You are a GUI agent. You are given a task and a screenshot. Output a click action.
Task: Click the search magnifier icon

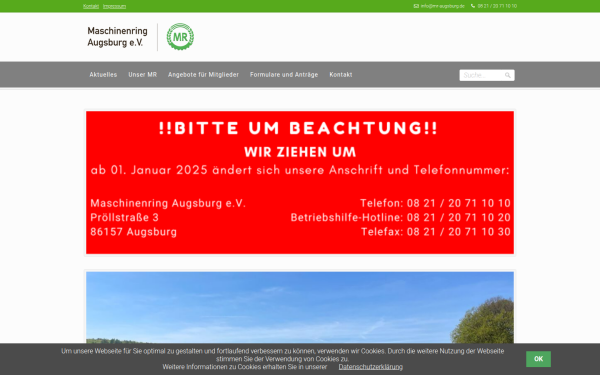click(507, 75)
